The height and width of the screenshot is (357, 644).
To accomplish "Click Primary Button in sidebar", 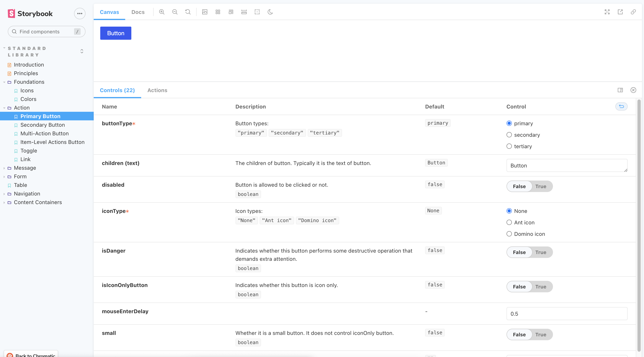I will (x=40, y=116).
